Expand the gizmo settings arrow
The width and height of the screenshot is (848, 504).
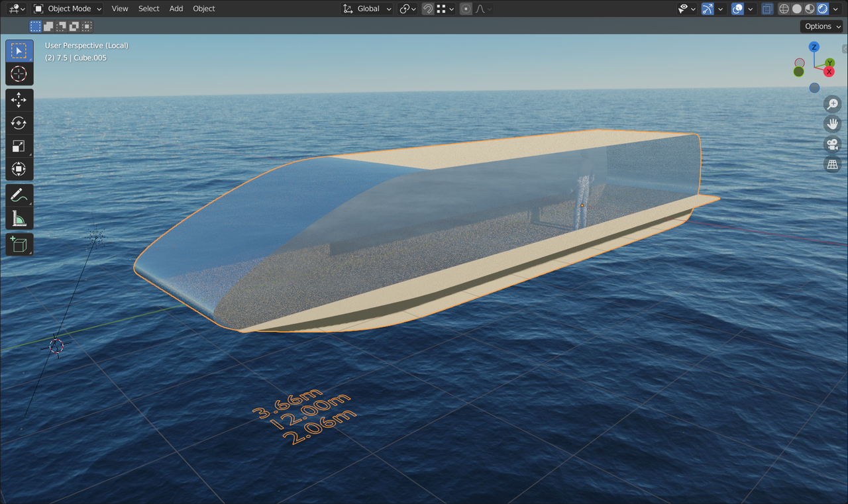coord(720,9)
